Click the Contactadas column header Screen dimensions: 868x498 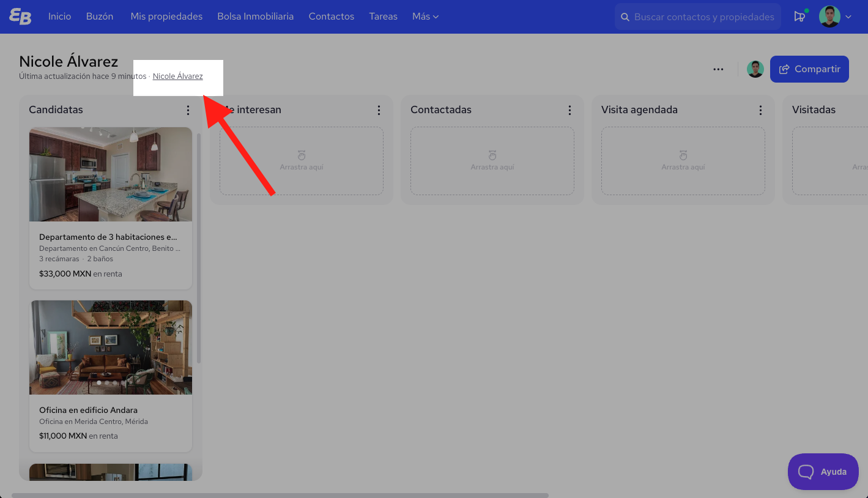click(x=441, y=110)
